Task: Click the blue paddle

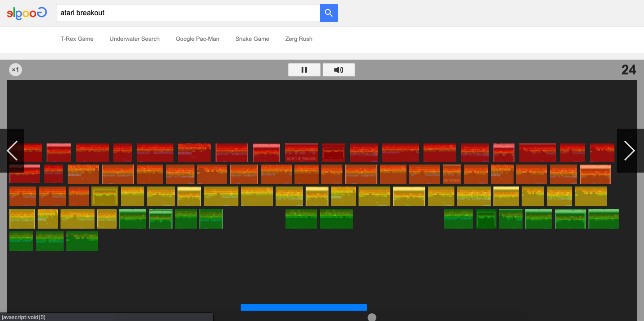Action: click(304, 307)
